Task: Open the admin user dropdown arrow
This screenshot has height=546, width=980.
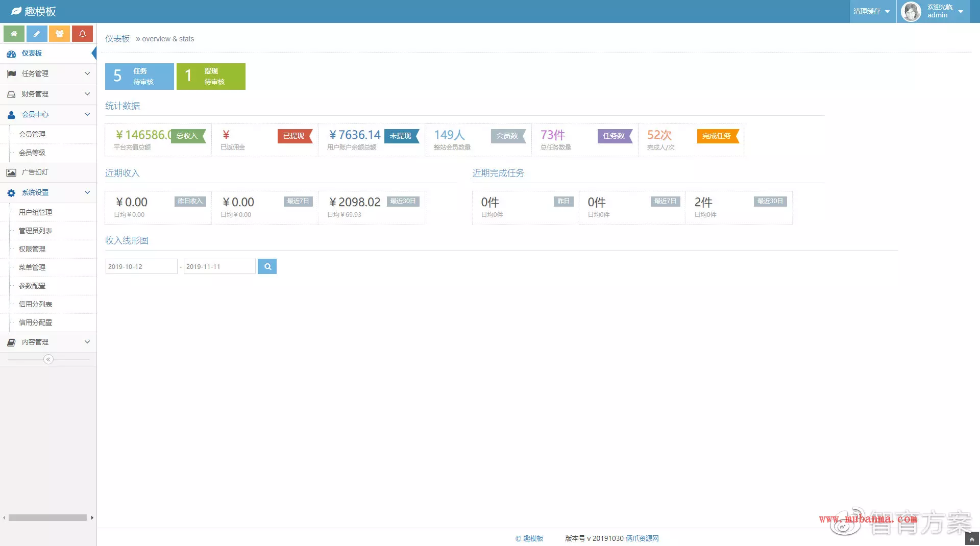Action: 961,12
